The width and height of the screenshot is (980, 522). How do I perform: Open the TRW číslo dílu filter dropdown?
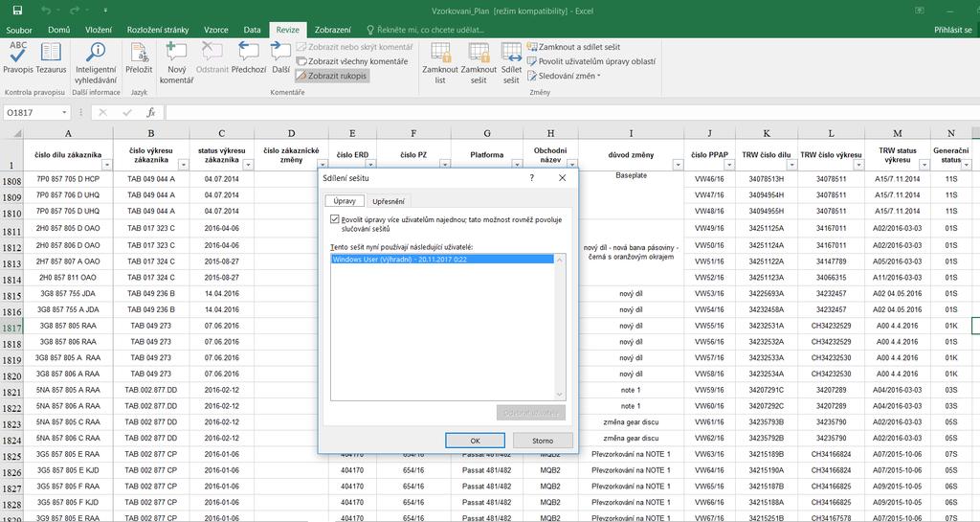(791, 165)
